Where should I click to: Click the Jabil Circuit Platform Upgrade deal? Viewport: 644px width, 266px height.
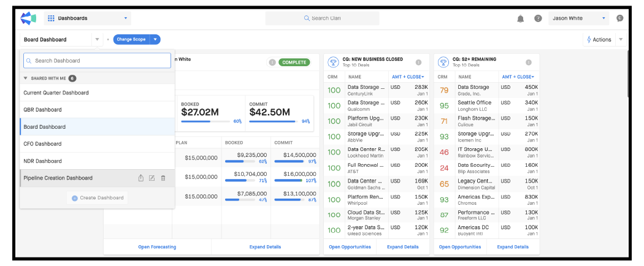[377, 121]
